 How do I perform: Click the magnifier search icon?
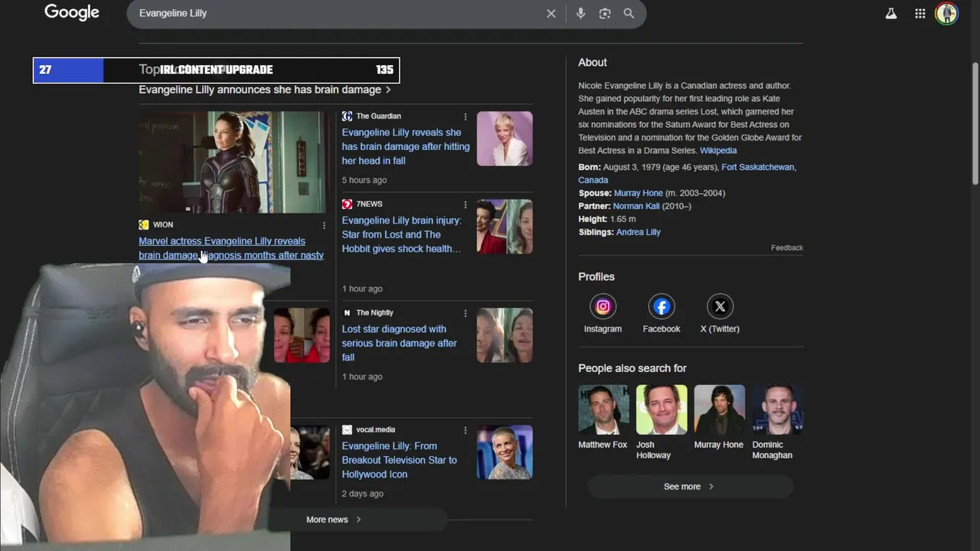[629, 13]
